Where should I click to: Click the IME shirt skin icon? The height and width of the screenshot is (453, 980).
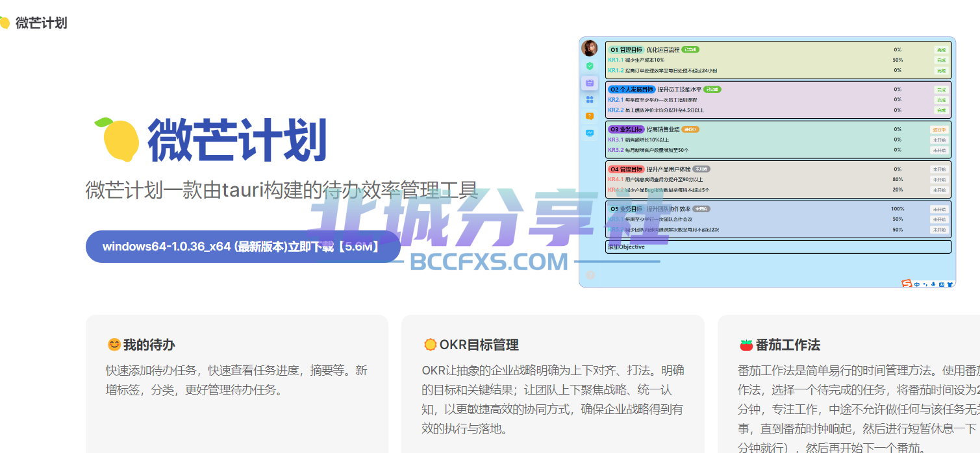pos(950,284)
